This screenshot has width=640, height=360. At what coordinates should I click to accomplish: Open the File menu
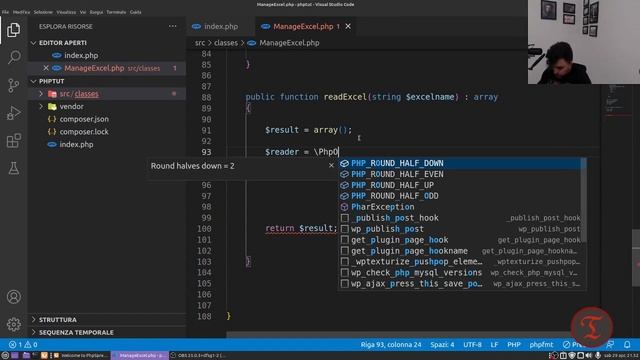[5, 12]
